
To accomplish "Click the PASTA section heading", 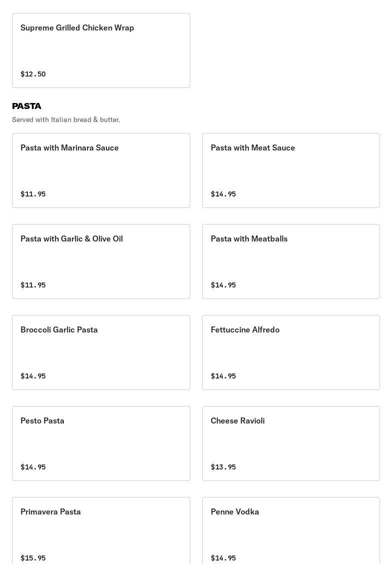I will (x=26, y=106).
